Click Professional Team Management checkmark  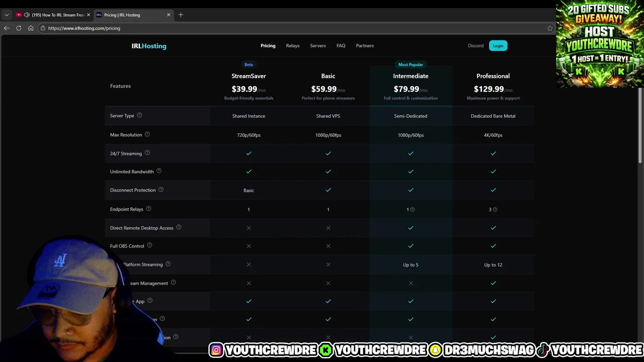click(x=493, y=283)
